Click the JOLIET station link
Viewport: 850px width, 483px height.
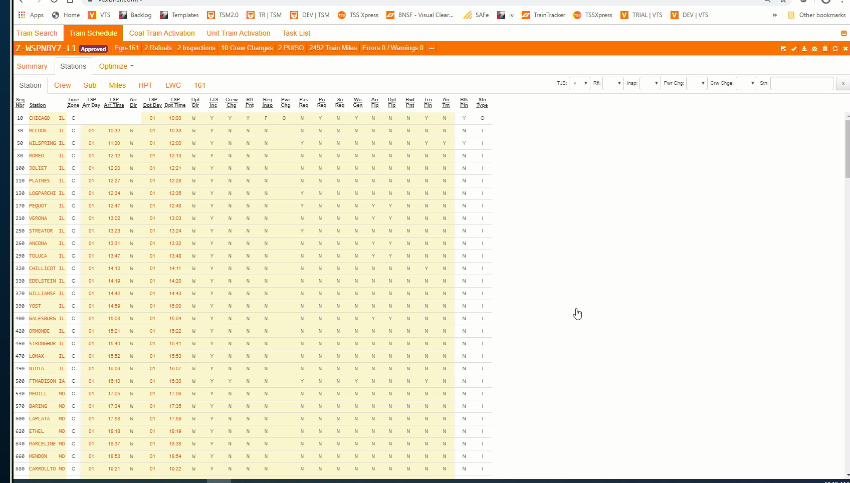coord(38,168)
